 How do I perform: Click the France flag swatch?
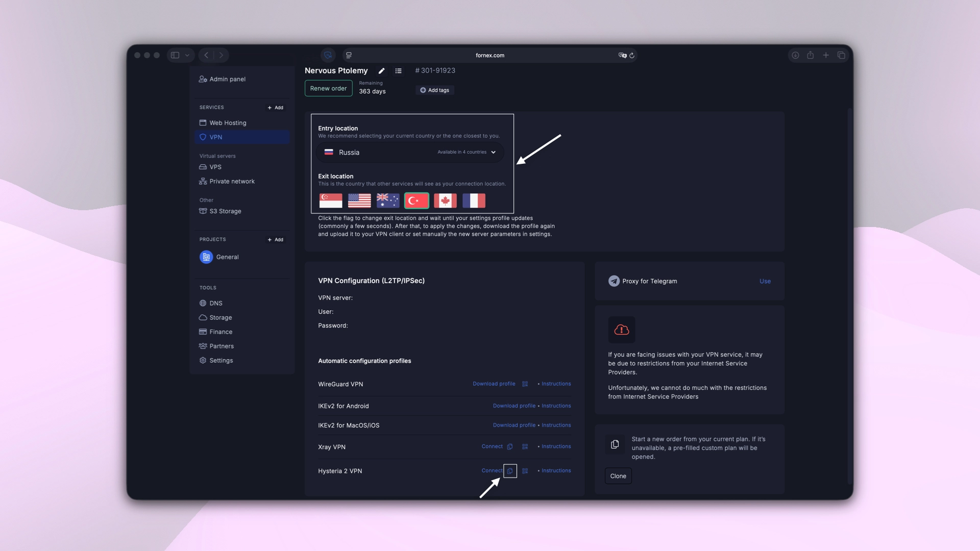[474, 201]
